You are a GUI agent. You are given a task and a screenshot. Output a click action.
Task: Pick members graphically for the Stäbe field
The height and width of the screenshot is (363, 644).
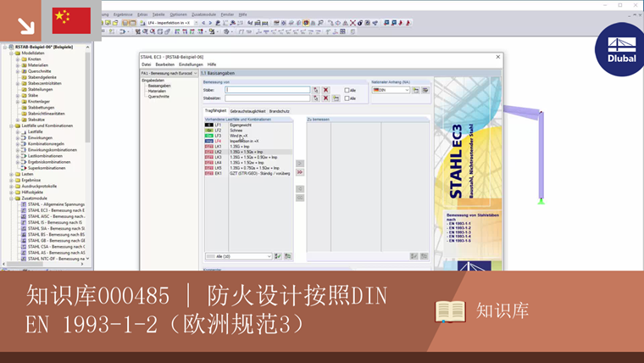pos(316,90)
